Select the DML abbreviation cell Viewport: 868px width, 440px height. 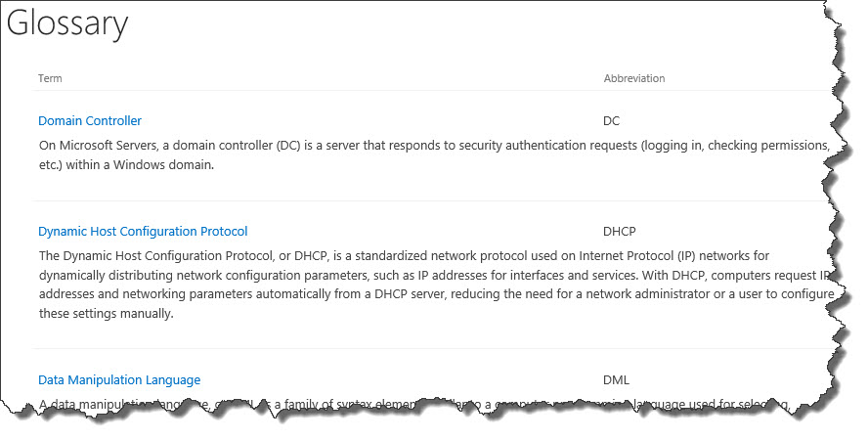tap(616, 379)
